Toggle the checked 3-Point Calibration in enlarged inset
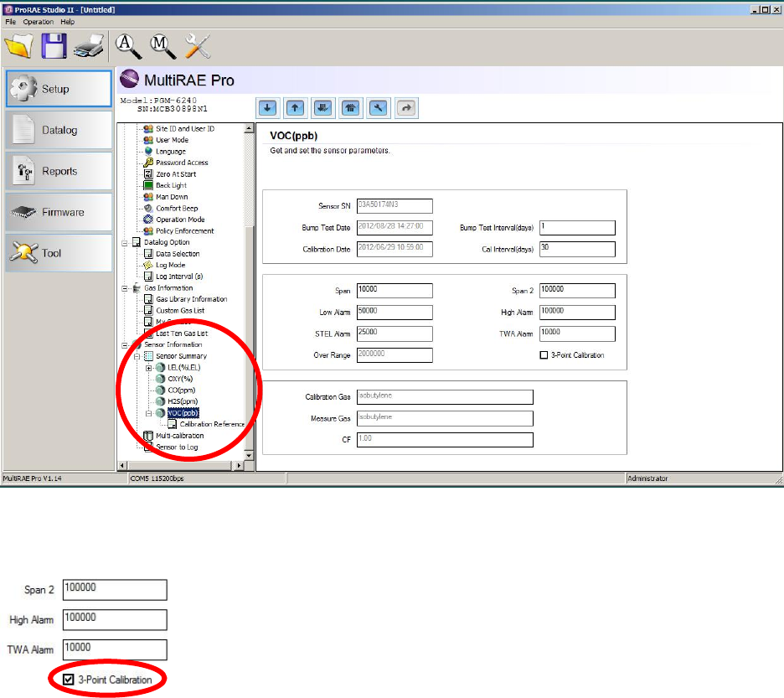This screenshot has height=698, width=784. (69, 680)
